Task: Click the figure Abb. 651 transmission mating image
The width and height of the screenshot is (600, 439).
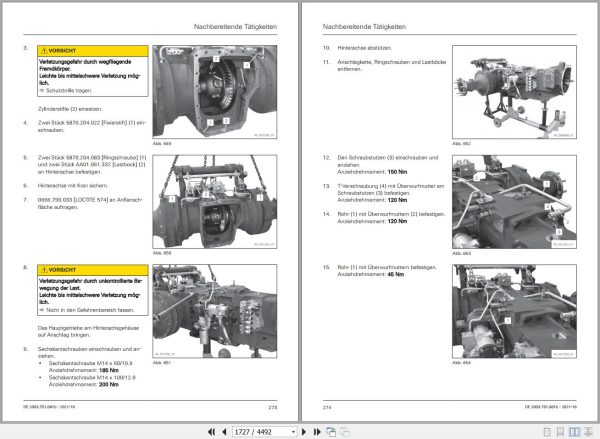Action: tap(215, 311)
